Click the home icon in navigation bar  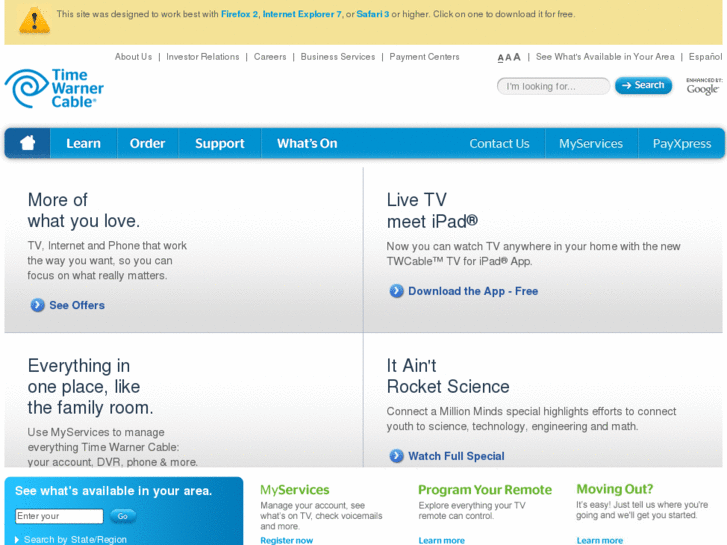tap(28, 143)
